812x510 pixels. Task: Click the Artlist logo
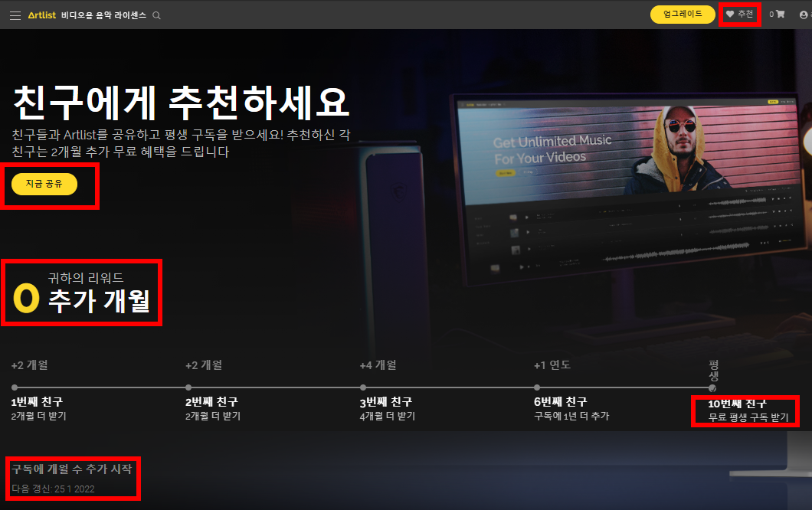click(x=42, y=15)
